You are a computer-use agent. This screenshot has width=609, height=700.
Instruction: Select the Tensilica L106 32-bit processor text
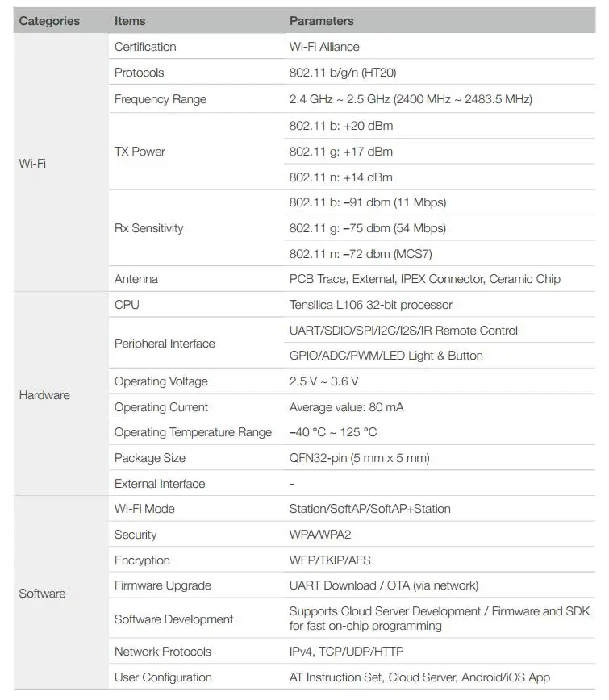[371, 305]
